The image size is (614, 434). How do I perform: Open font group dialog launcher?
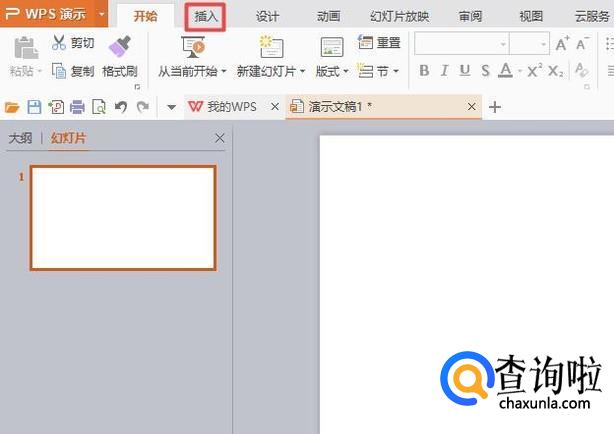[x=587, y=87]
